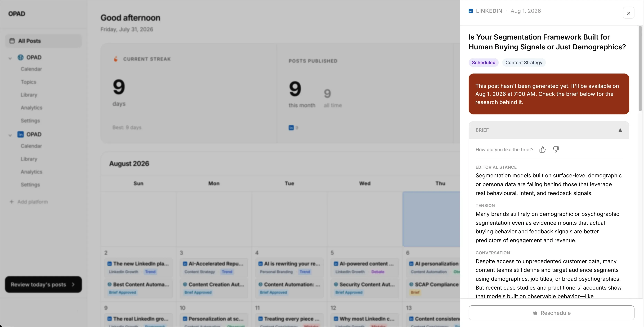Click the WordPress OPAD platform icon
The width and height of the screenshot is (644, 327).
click(x=20, y=57)
